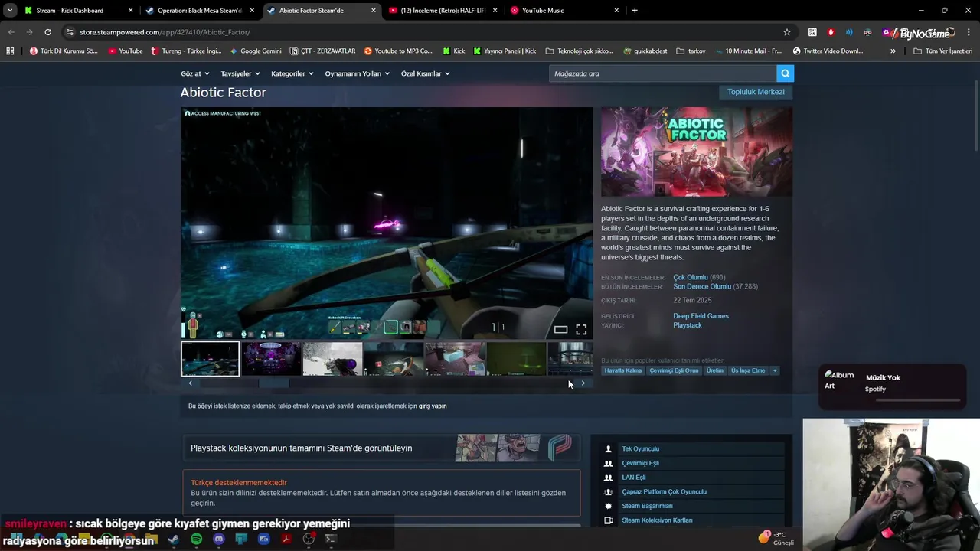Open OBS Studio from the taskbar
This screenshot has height=551, width=980.
309,539
